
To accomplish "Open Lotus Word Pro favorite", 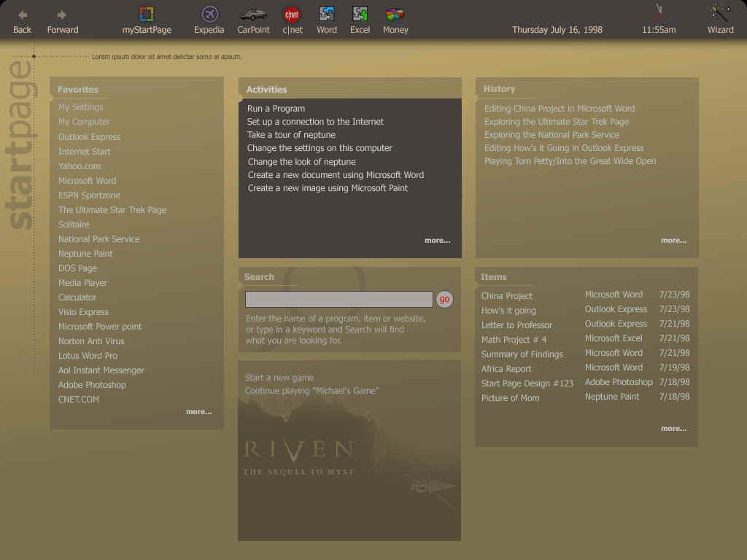I will (x=88, y=356).
